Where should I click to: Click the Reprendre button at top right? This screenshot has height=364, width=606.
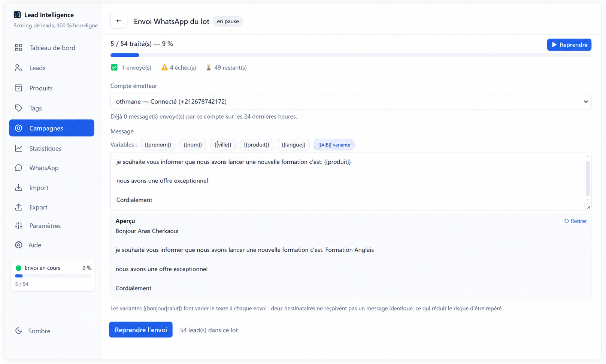coord(569,45)
